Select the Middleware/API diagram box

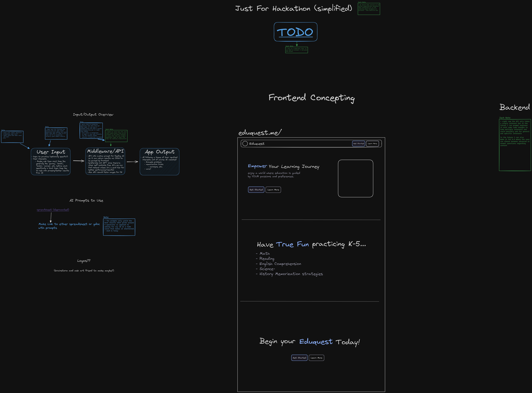pos(105,161)
